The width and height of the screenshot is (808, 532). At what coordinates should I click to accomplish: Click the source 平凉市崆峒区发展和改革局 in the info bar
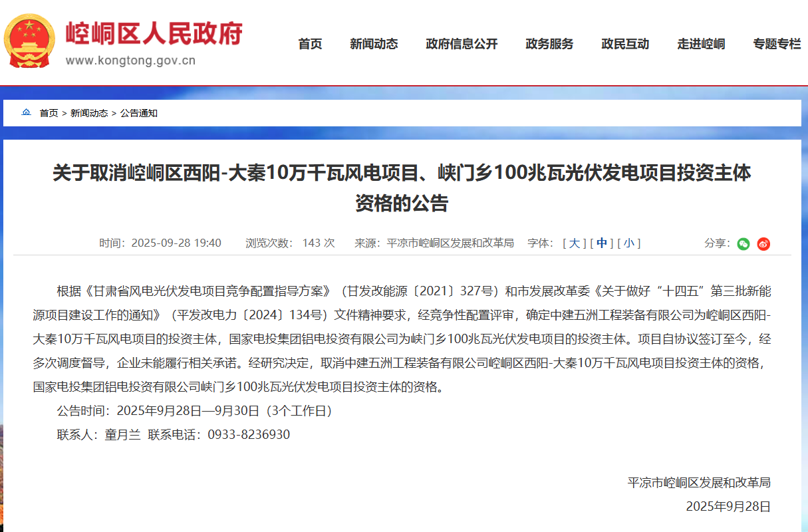click(x=450, y=243)
